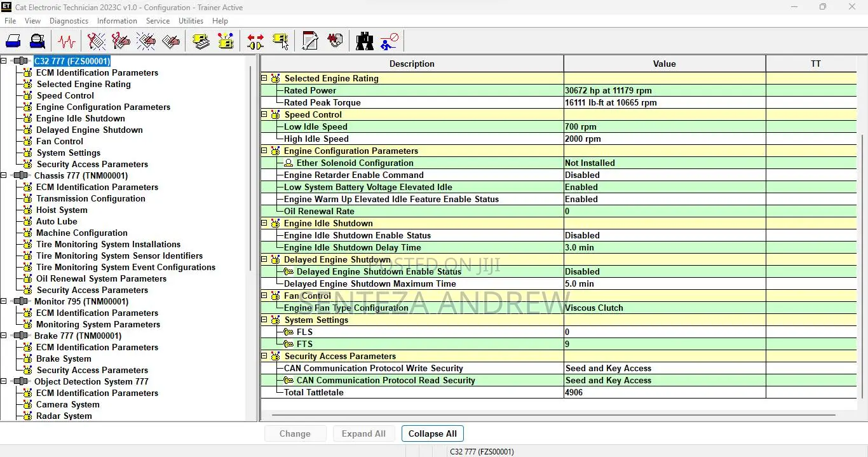Image resolution: width=868 pixels, height=457 pixels.
Task: Click the ECM module icon beside Chassis 777
Action: tap(21, 175)
